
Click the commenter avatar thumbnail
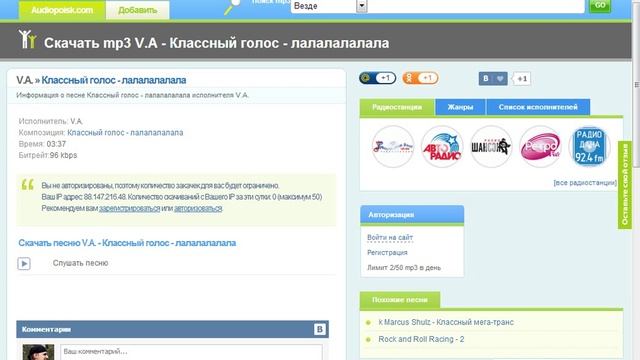pyautogui.click(x=38, y=352)
